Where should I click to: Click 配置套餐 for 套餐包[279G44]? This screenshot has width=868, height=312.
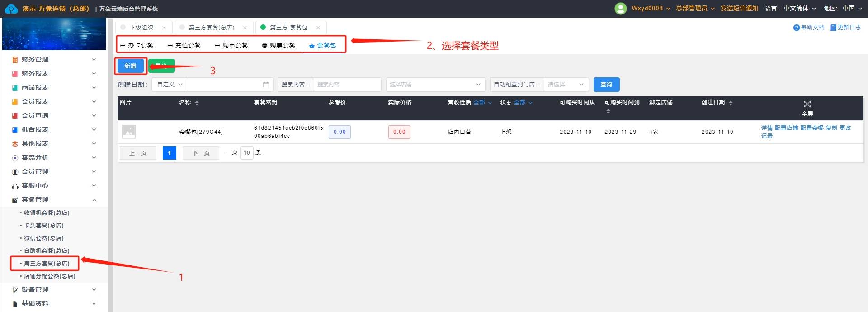click(x=812, y=128)
